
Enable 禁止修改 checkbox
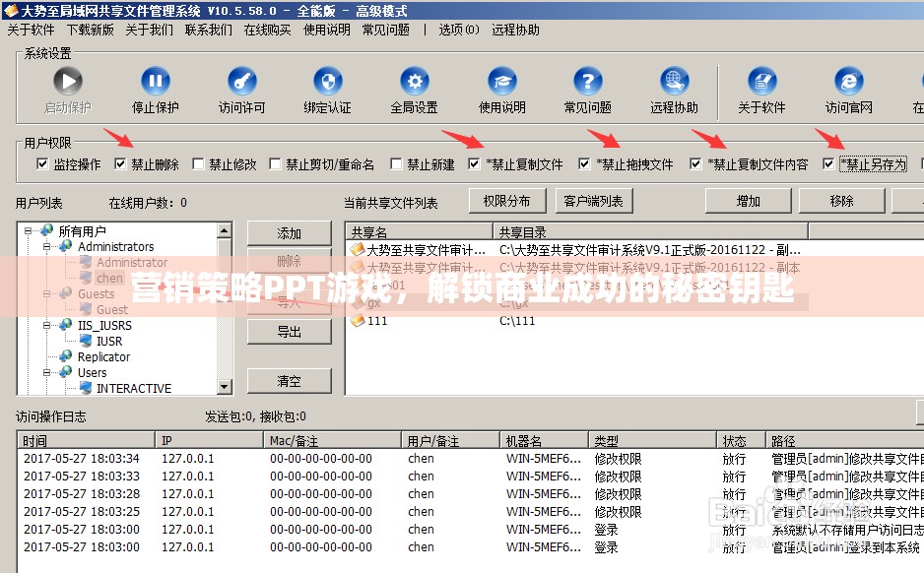pos(198,163)
